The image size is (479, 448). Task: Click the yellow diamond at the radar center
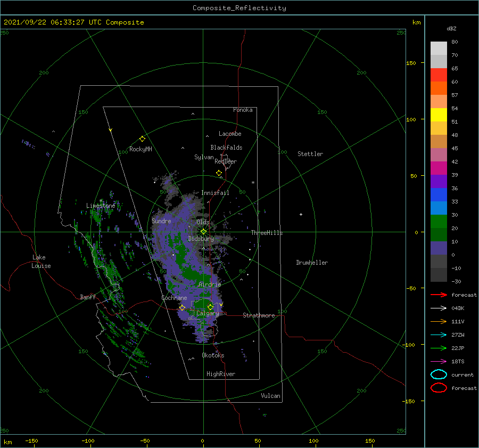[x=203, y=232]
